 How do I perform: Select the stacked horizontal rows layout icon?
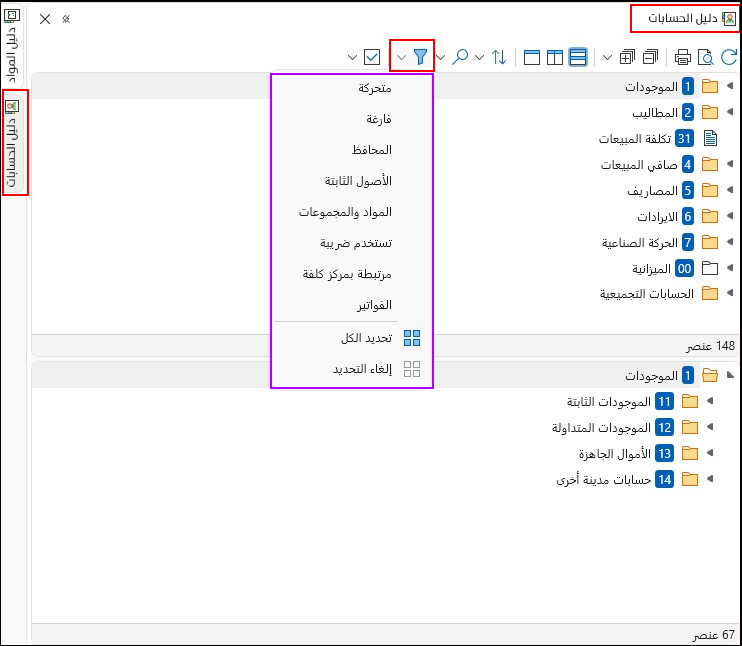click(x=578, y=57)
